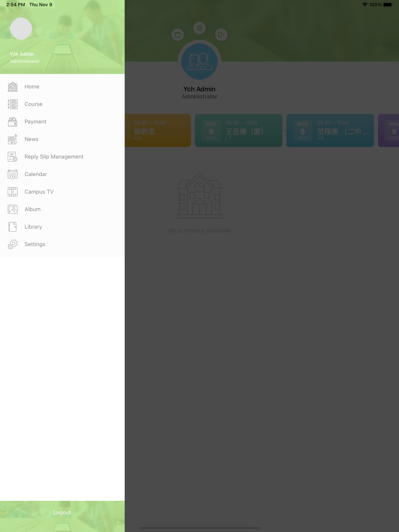Open the orange 歐鈞柔 KB schedule card
The width and height of the screenshot is (399, 532).
158,130
